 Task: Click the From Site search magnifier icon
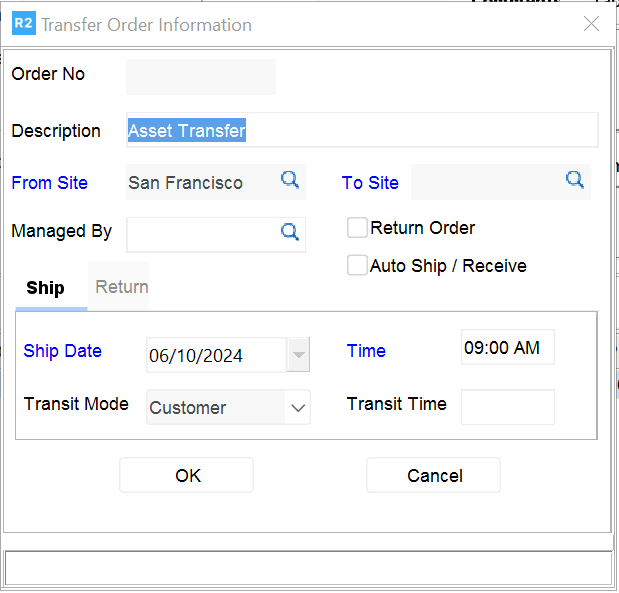pyautogui.click(x=290, y=180)
